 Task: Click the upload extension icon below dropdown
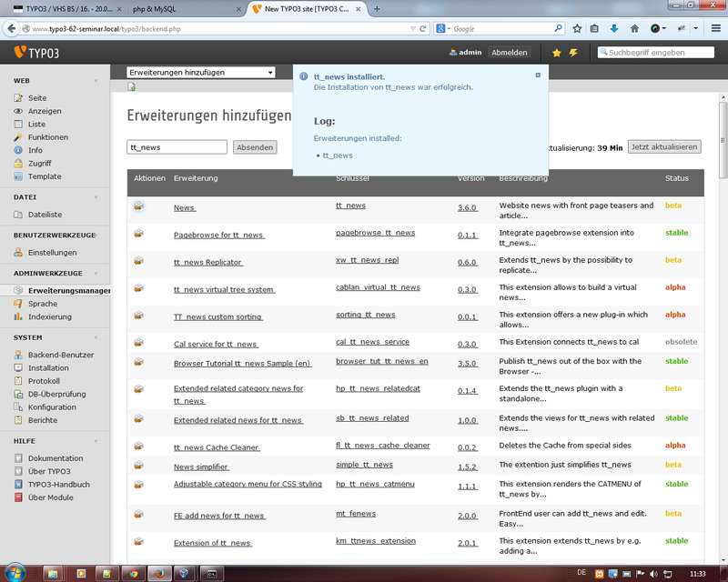132,86
